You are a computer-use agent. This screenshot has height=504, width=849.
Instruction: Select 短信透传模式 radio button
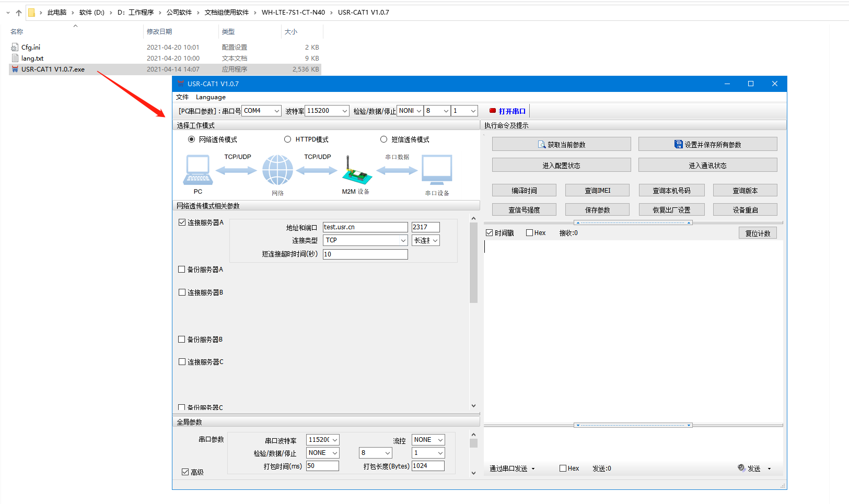click(383, 139)
